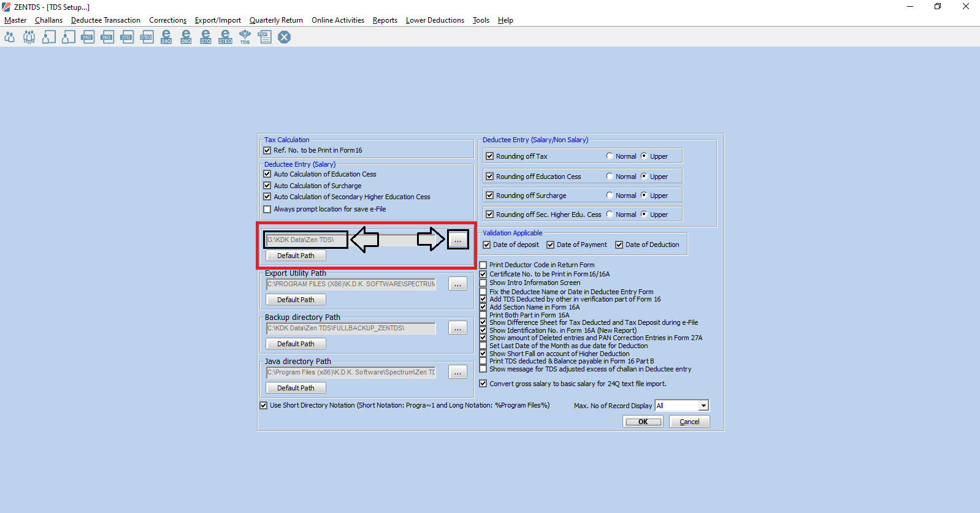The height and width of the screenshot is (513, 980).
Task: Toggle Auto Calculation of Secondary Higher Education Cess
Action: click(267, 197)
